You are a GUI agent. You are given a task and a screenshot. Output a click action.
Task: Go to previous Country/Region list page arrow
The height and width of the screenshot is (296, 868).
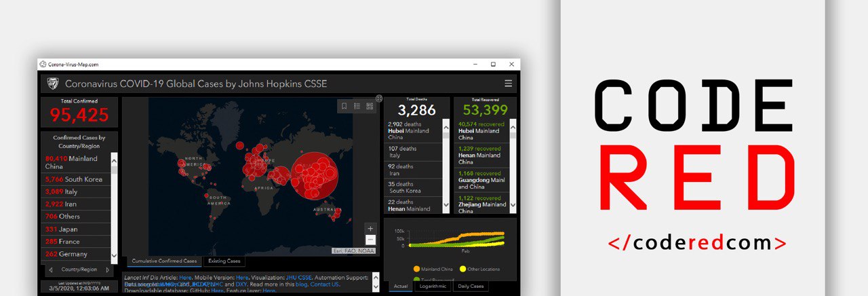52,270
